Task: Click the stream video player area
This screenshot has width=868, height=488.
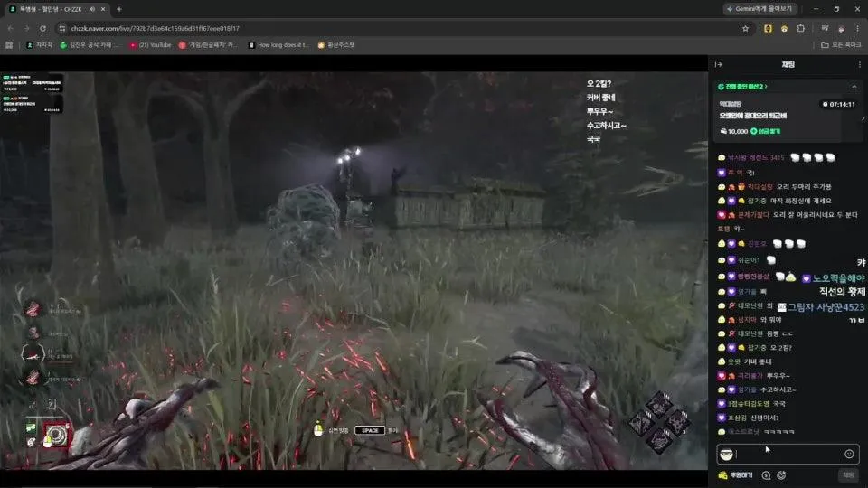Action: click(354, 270)
